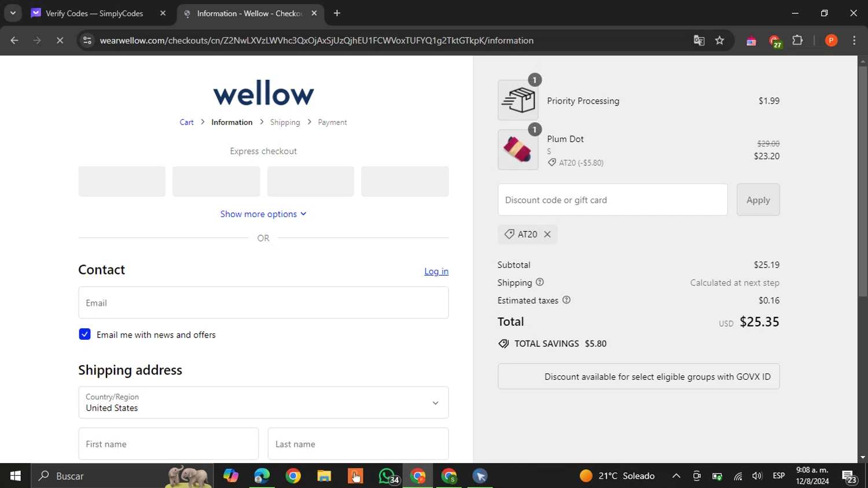The width and height of the screenshot is (868, 488).
Task: Uncheck Email me with news and offers
Action: click(84, 335)
